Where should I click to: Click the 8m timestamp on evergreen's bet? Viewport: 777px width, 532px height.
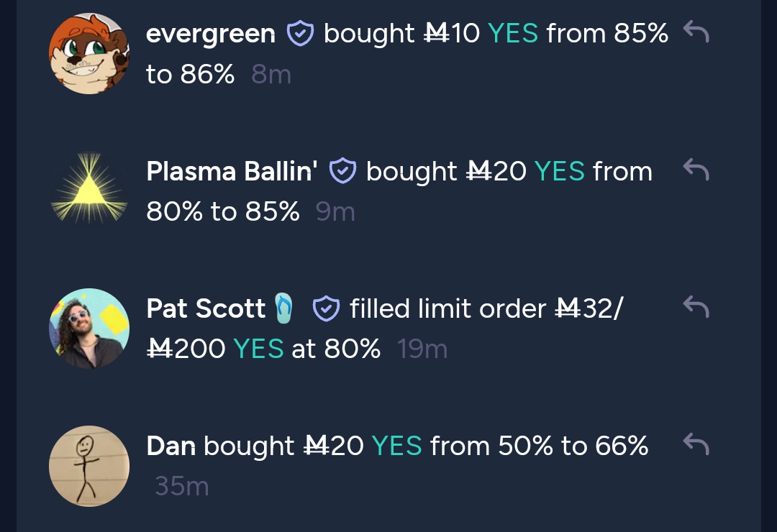pos(271,75)
